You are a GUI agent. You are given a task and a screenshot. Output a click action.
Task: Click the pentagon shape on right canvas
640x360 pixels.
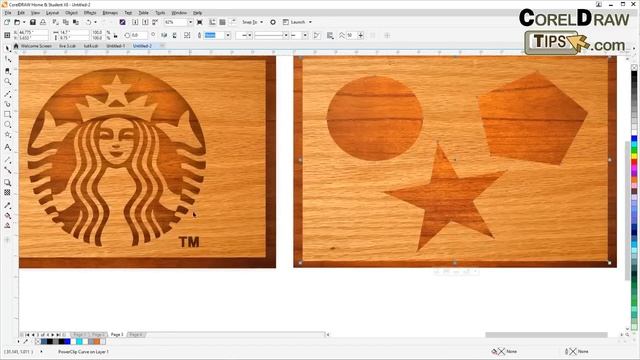(x=532, y=118)
